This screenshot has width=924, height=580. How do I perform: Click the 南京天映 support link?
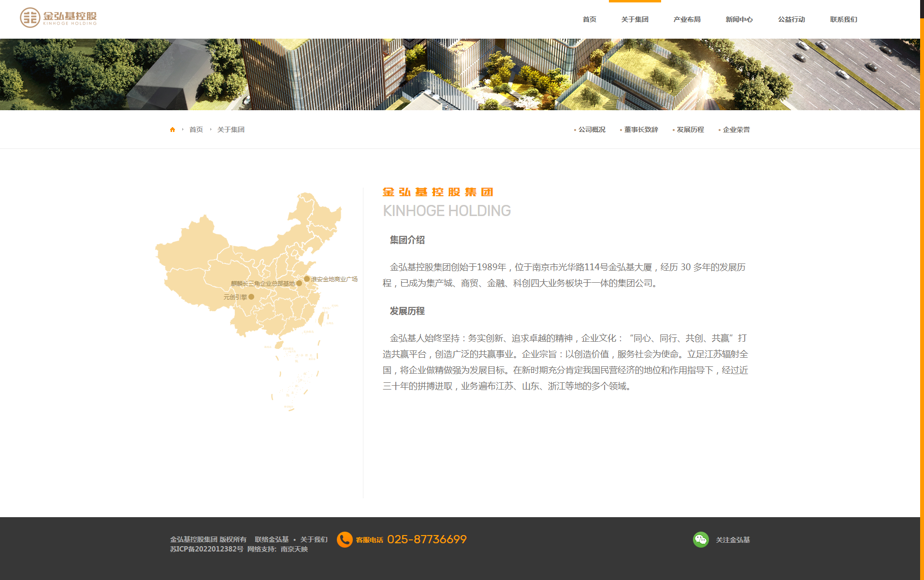(x=296, y=549)
